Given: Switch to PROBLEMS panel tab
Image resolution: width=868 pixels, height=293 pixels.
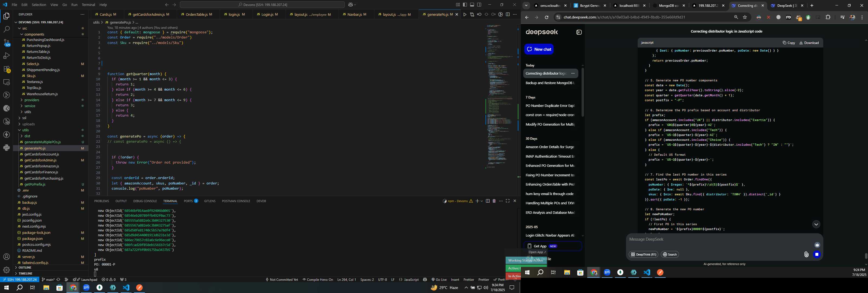Looking at the screenshot, I should (101, 201).
